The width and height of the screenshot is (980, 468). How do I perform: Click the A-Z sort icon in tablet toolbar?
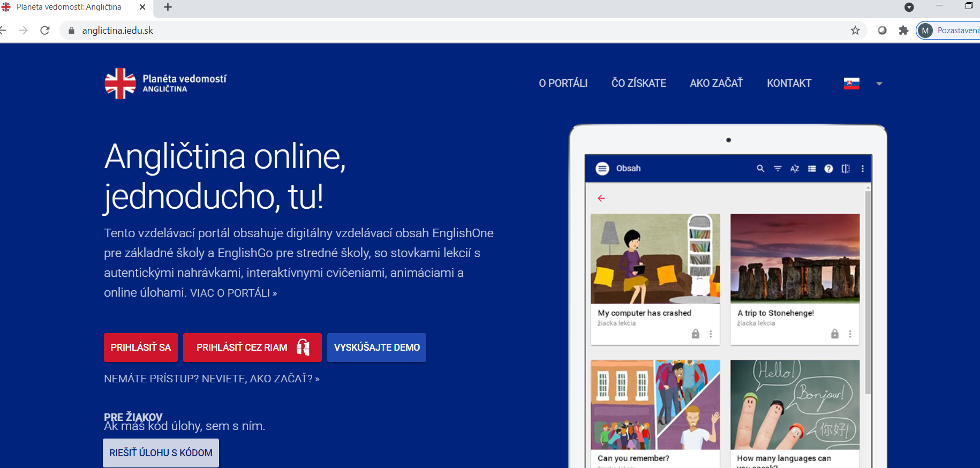point(795,169)
